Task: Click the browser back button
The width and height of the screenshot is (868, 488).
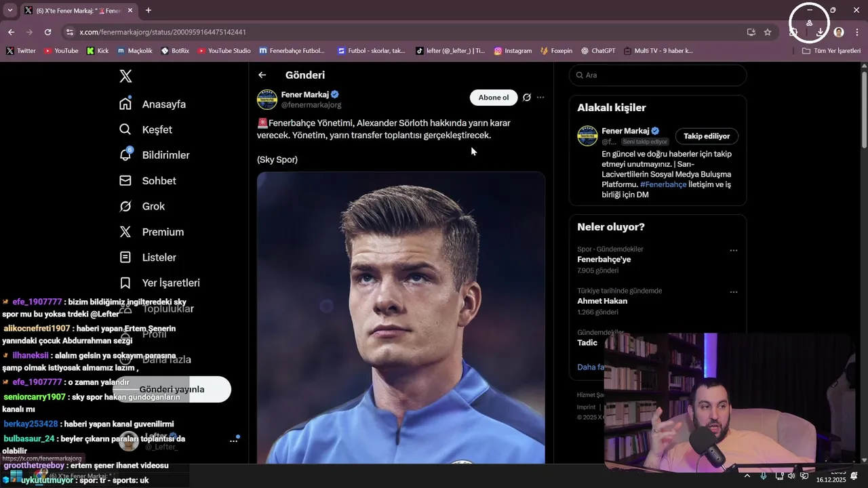Action: (11, 32)
